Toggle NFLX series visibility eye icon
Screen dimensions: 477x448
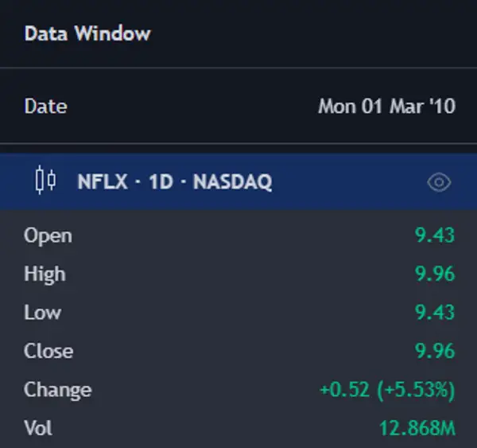click(439, 182)
